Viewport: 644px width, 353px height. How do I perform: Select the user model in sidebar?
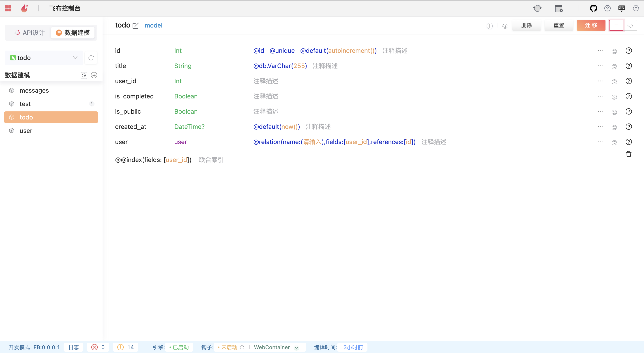click(x=26, y=131)
